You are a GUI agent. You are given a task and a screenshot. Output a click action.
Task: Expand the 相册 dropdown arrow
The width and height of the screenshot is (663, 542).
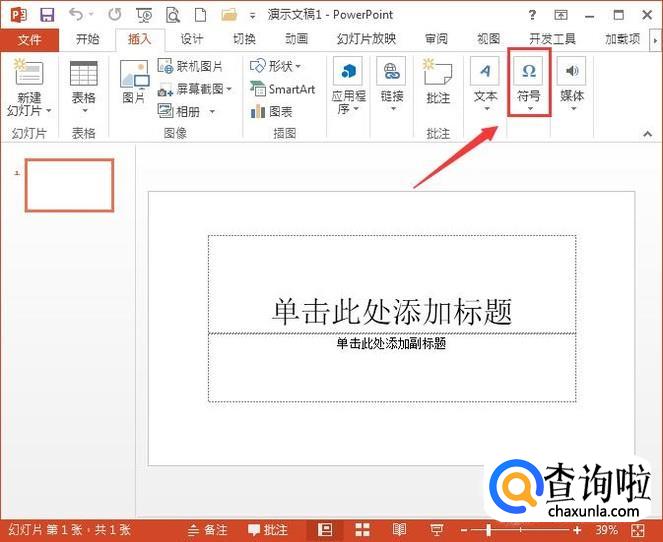[x=212, y=112]
